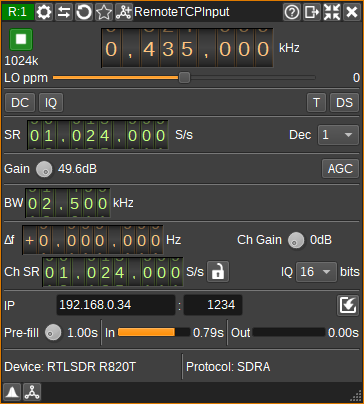Toggle the DS direct sampling button
The height and width of the screenshot is (404, 364).
[344, 103]
